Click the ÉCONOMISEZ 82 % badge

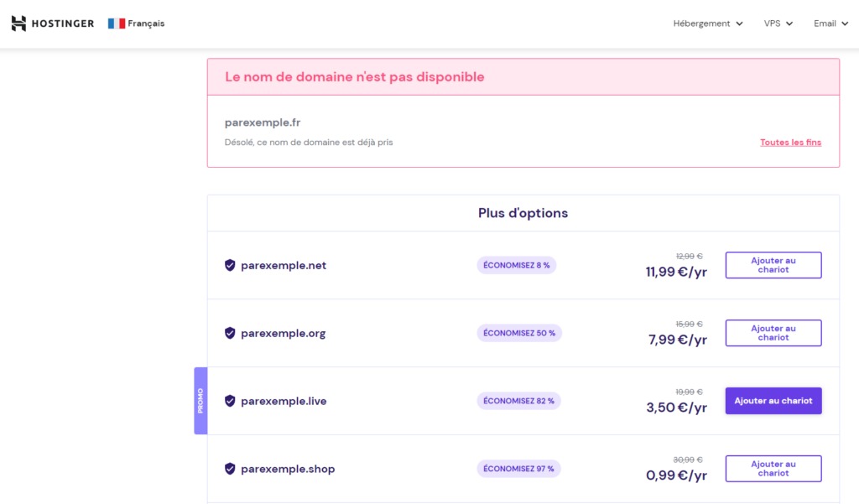518,401
